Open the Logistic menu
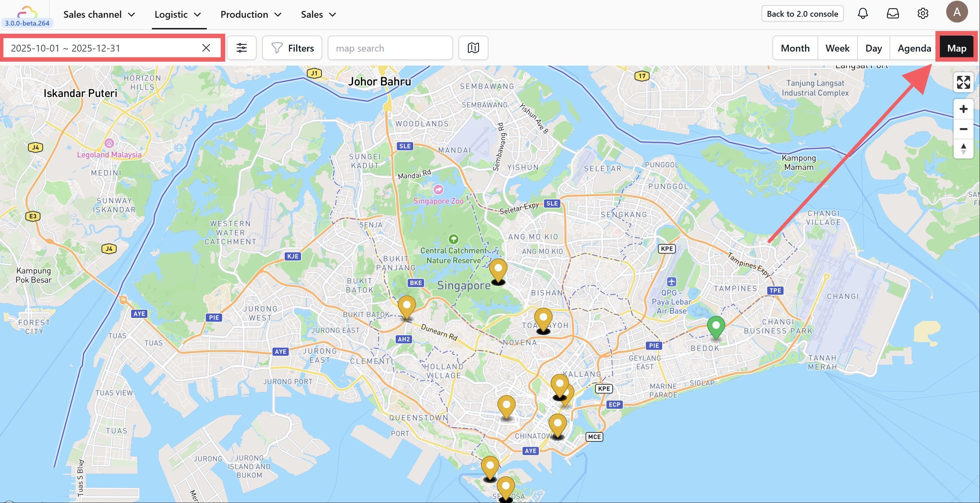980x503 pixels. [177, 14]
